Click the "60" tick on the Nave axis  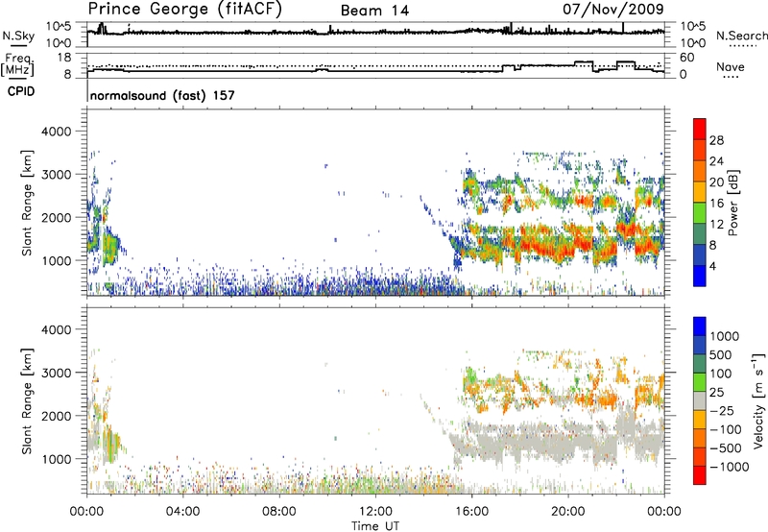click(x=687, y=58)
